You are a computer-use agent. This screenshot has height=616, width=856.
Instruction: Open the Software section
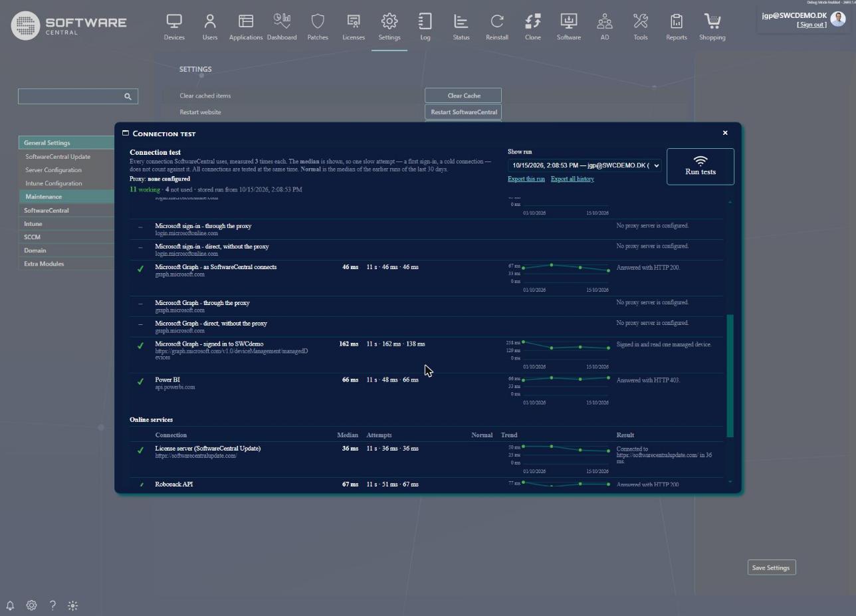[x=569, y=27]
